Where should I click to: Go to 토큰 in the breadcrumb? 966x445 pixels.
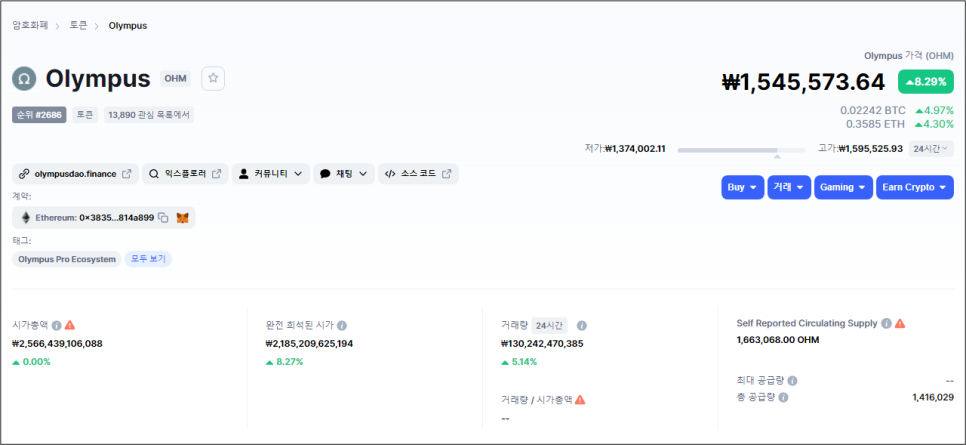78,25
